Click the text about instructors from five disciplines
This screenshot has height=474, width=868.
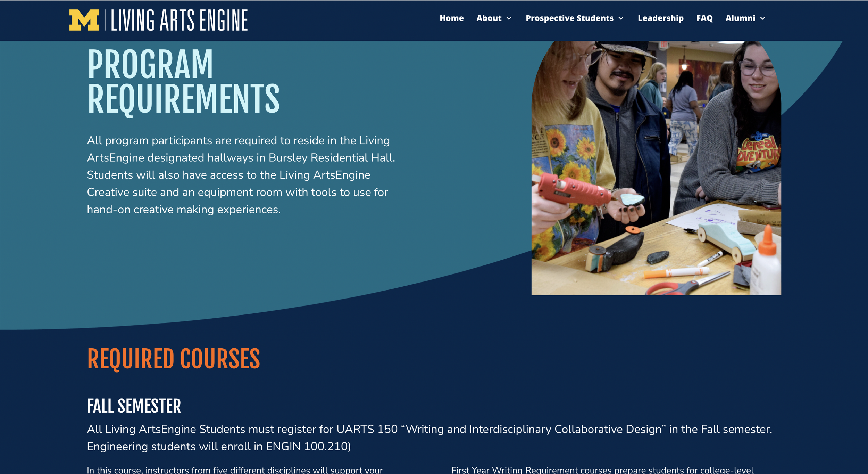click(235, 470)
